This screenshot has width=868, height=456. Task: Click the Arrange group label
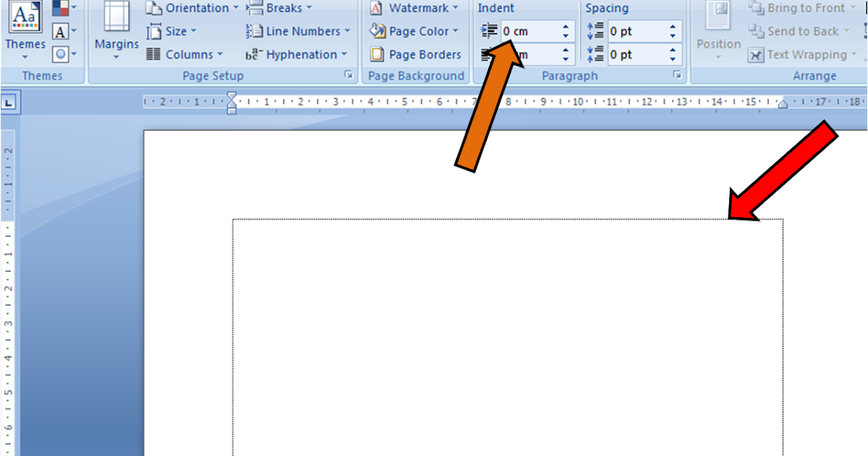click(814, 76)
